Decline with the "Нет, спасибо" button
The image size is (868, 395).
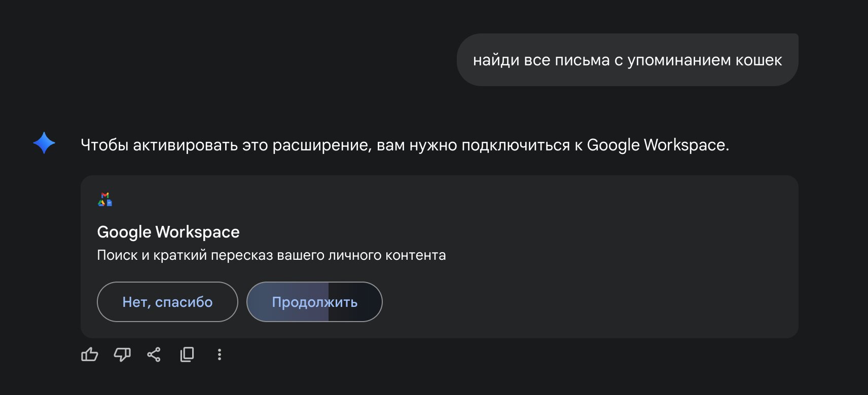click(x=167, y=302)
